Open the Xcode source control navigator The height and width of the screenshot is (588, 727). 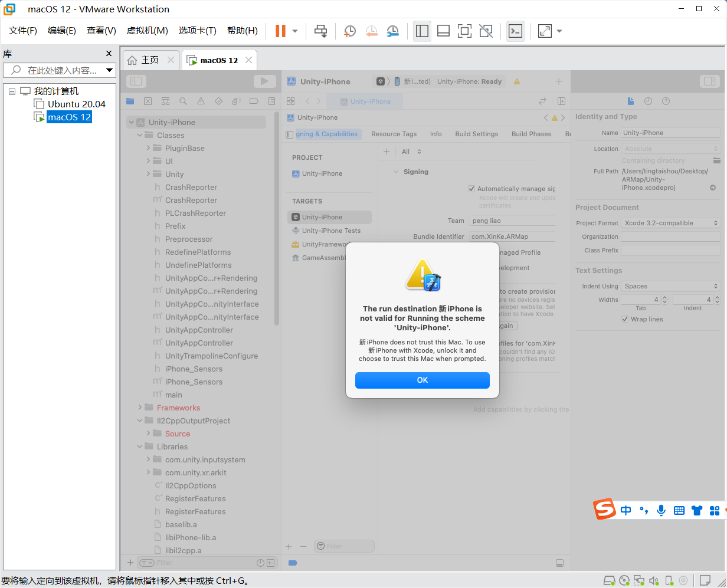(x=148, y=101)
